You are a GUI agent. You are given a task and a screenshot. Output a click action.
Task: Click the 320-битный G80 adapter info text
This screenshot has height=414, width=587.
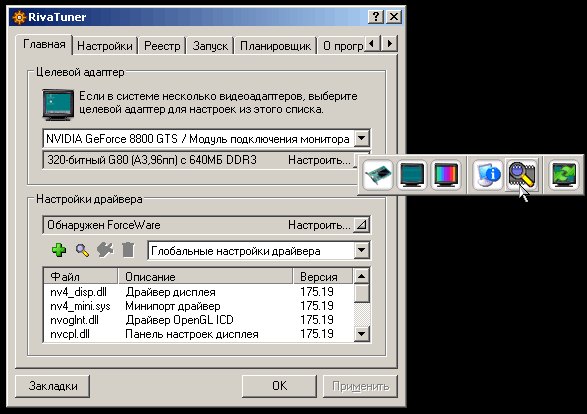pos(152,160)
